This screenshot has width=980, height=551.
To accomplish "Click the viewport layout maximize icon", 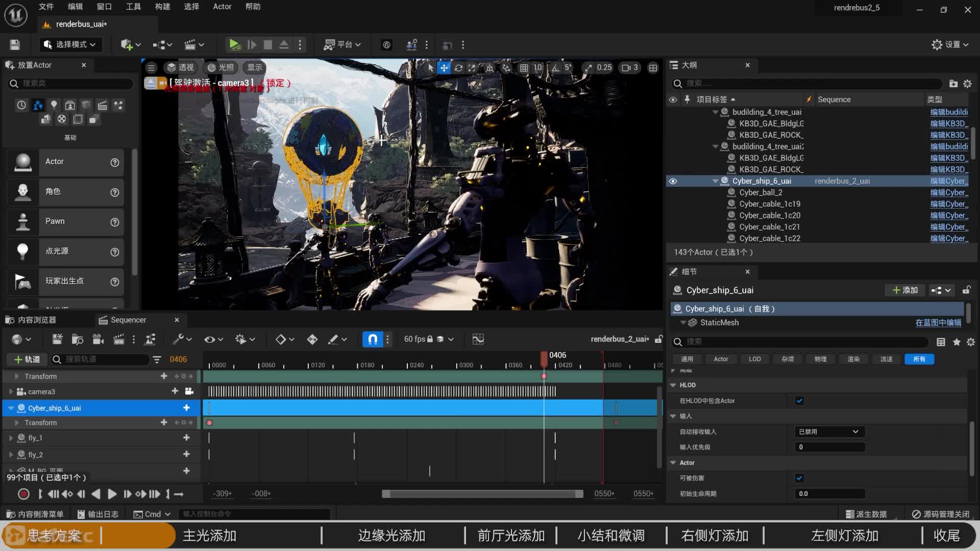I will click(653, 68).
